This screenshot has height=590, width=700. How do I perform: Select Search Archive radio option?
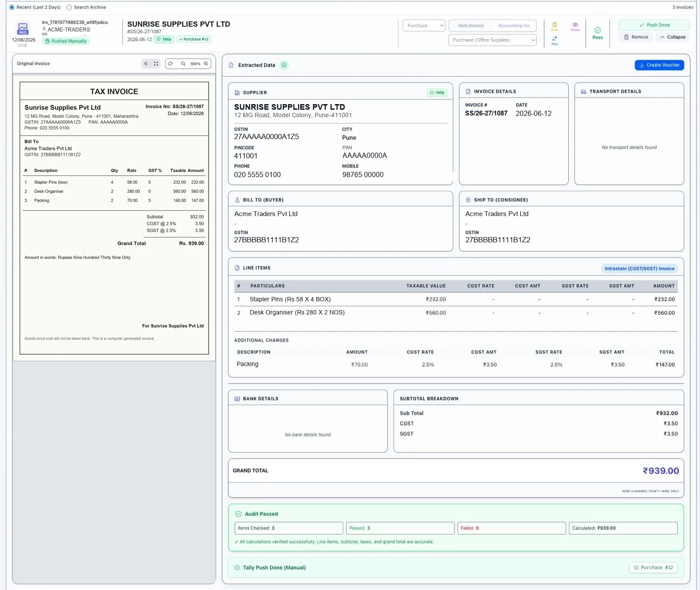pos(69,7)
